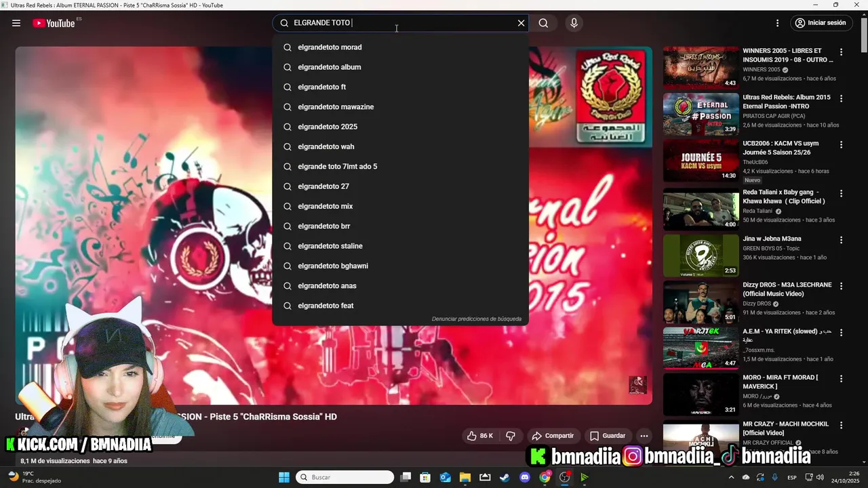This screenshot has height=488, width=868.
Task: Open Steam from the taskbar
Action: (505, 477)
